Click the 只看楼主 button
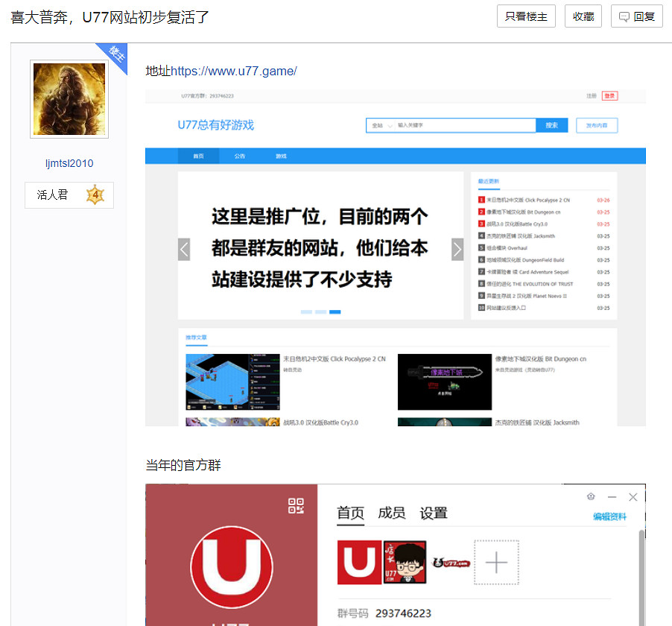The height and width of the screenshot is (626, 672). [x=525, y=16]
